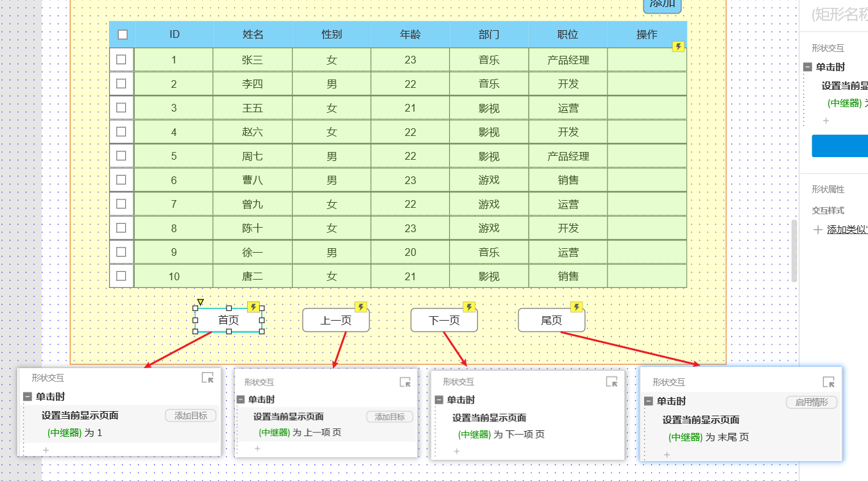Collapse 单击时 in the 下一项 页 panel
This screenshot has height=481, width=868.
(x=439, y=400)
